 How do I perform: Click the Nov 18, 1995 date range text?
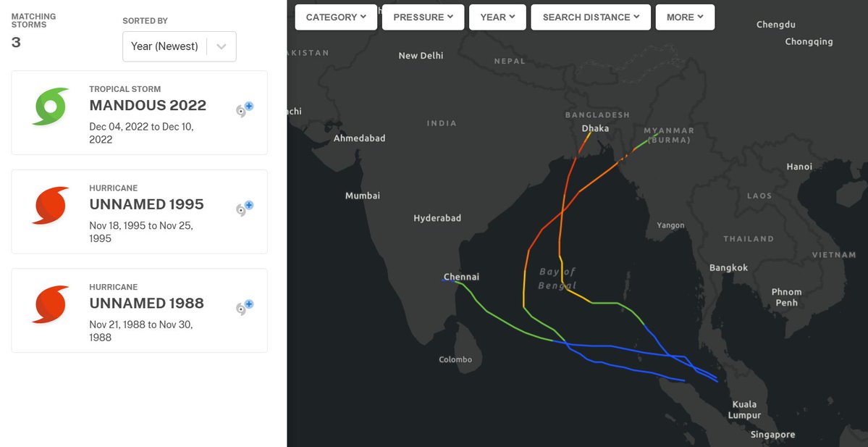(x=141, y=232)
